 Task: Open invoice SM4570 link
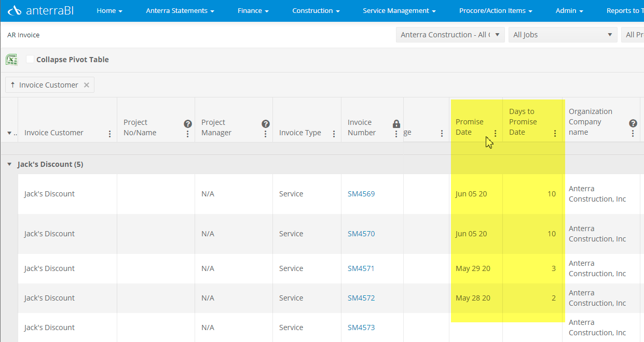click(x=361, y=234)
